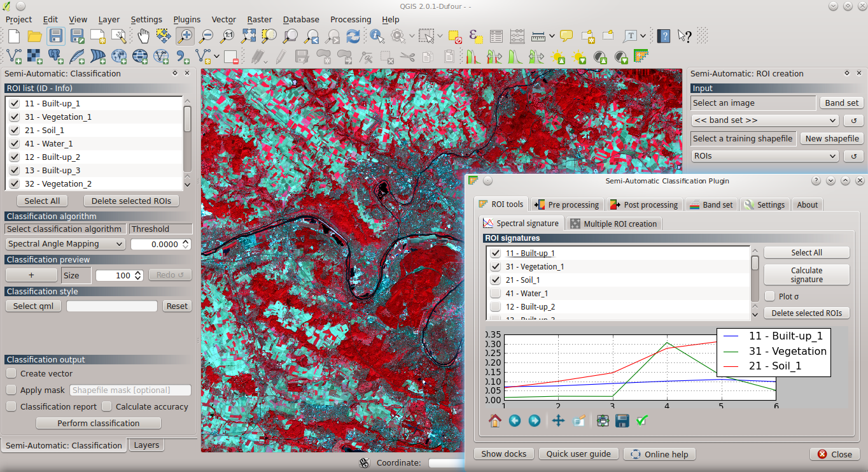Uncheck the 41 - Water_1 ROI signature
This screenshot has height=472, width=868.
[495, 293]
